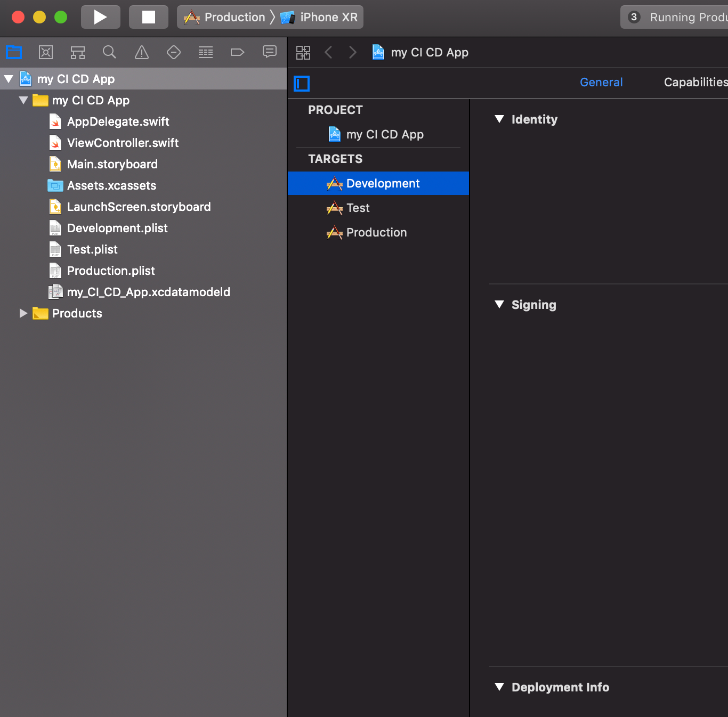Open Main.storyboard
This screenshot has width=728, height=717.
pyautogui.click(x=112, y=164)
